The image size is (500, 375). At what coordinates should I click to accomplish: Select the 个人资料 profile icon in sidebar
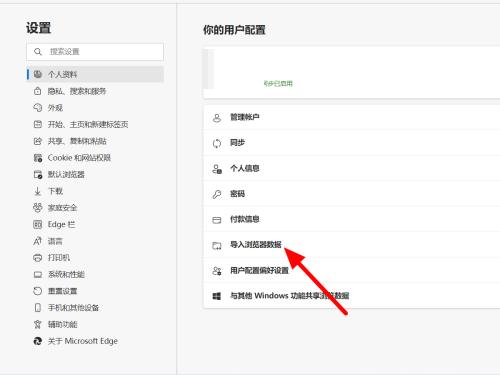tap(38, 74)
